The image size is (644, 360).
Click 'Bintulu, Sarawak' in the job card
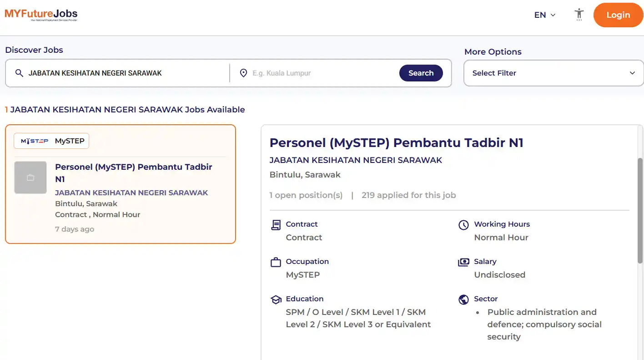(x=86, y=203)
